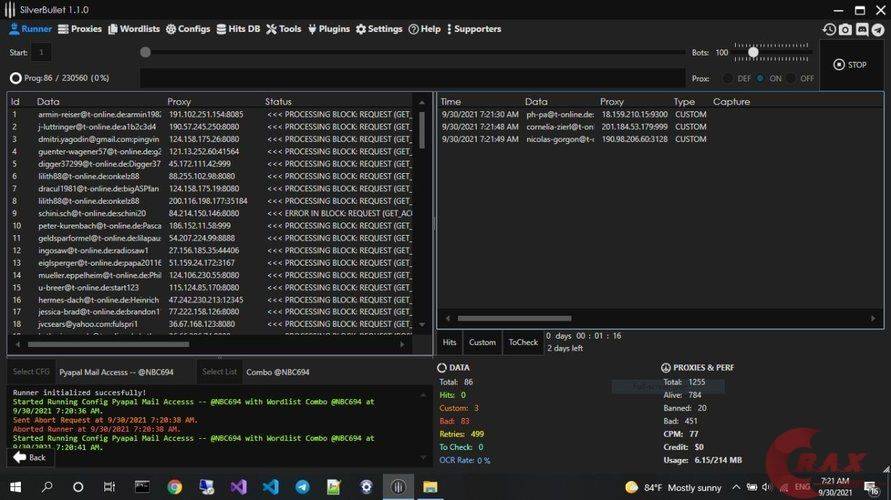This screenshot has height=500, width=891.
Task: Click the Type column header in hits table
Action: tap(684, 102)
